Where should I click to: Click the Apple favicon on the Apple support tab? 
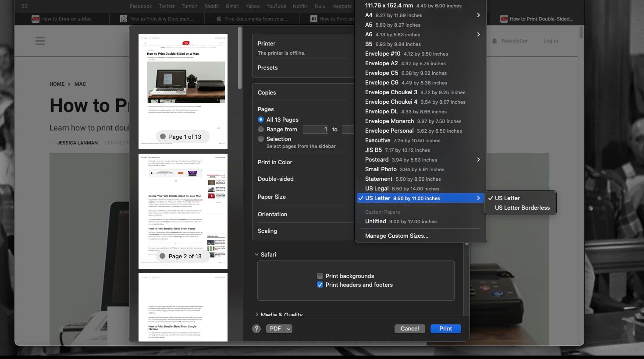tap(218, 19)
